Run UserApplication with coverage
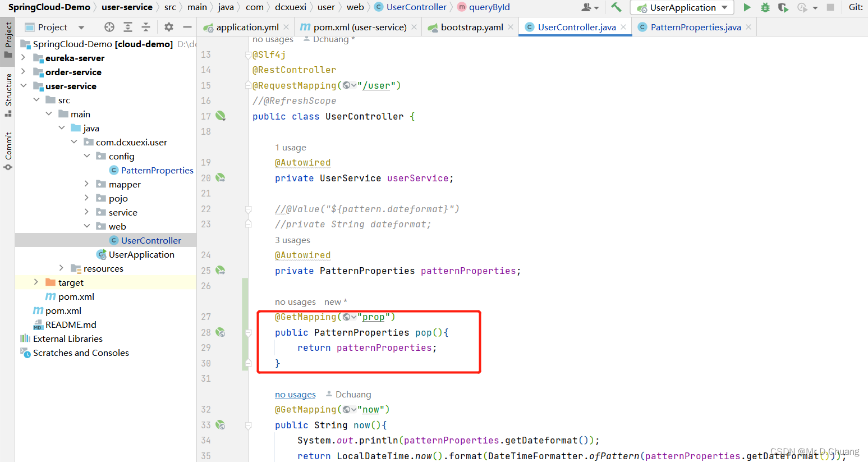 point(783,7)
